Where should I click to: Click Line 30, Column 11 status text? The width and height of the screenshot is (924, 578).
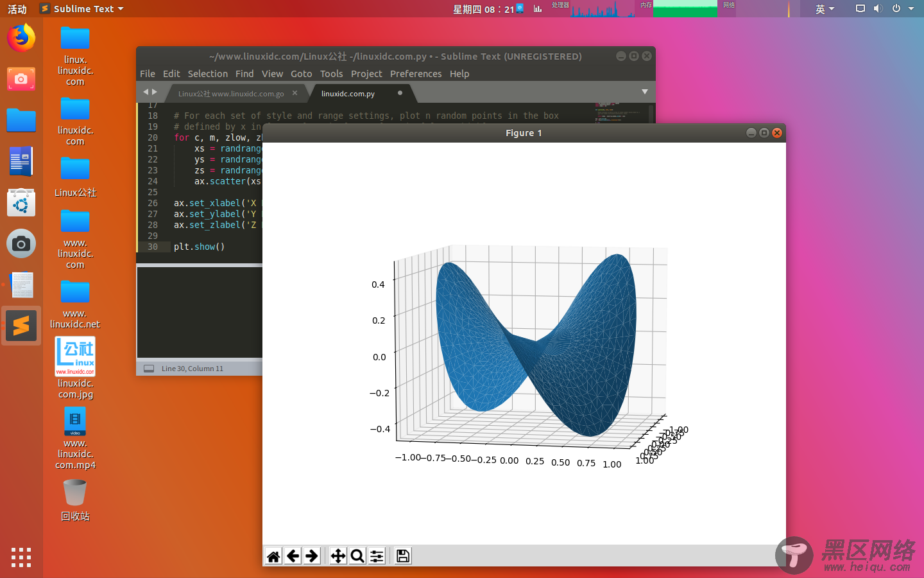193,369
